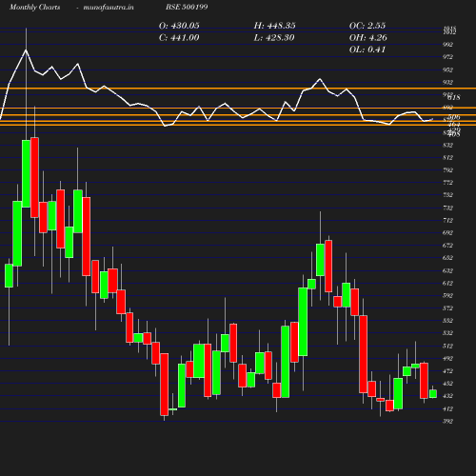Click the 992 price axis label

click(447, 45)
